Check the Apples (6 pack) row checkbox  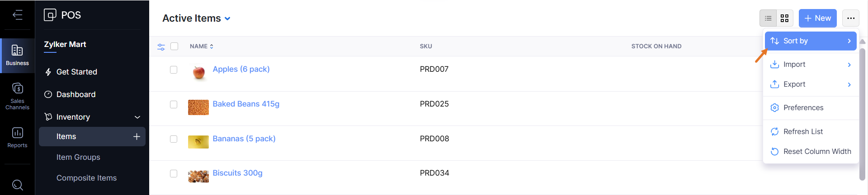pos(174,70)
